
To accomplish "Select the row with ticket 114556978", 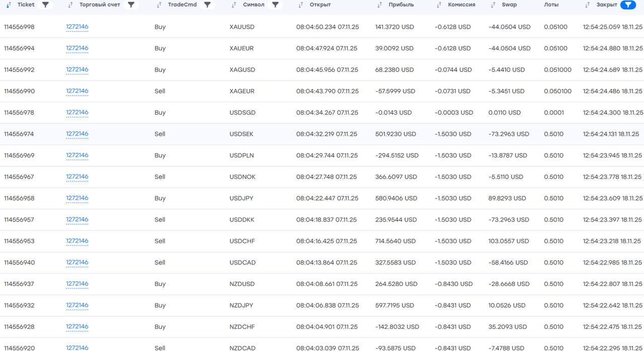I will [x=19, y=113].
